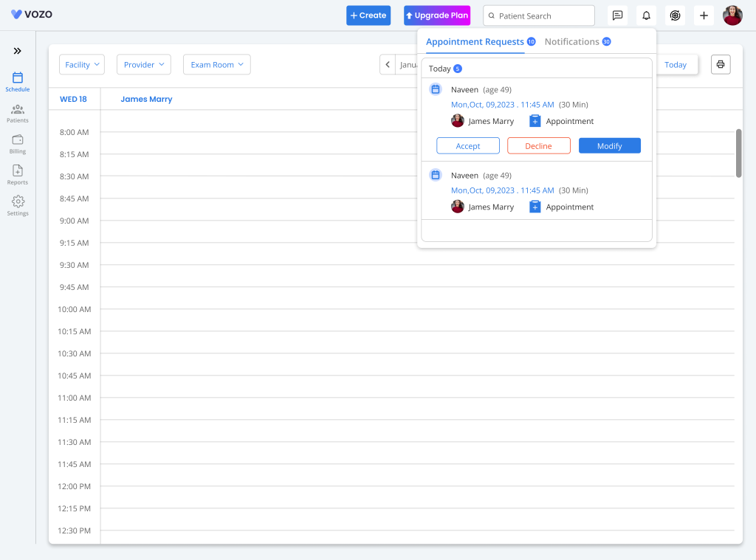Click calendar icon of second Naveen request
Viewport: 756px width, 560px height.
tap(436, 175)
